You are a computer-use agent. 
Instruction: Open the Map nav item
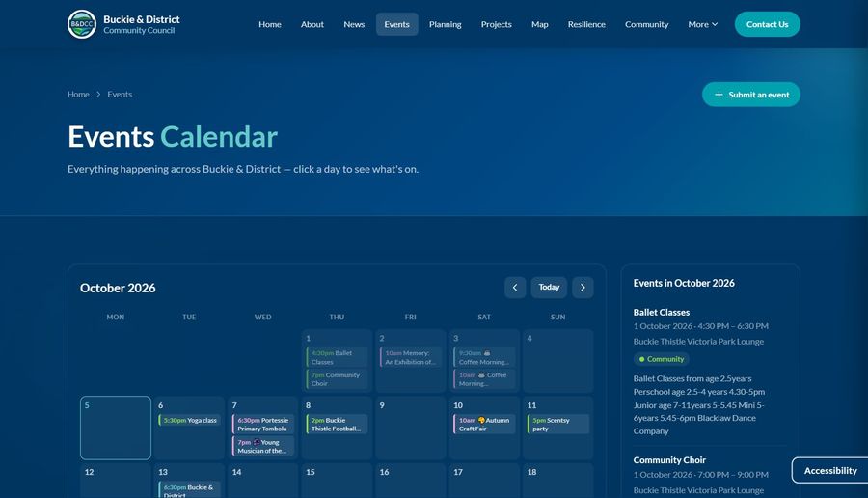[540, 24]
